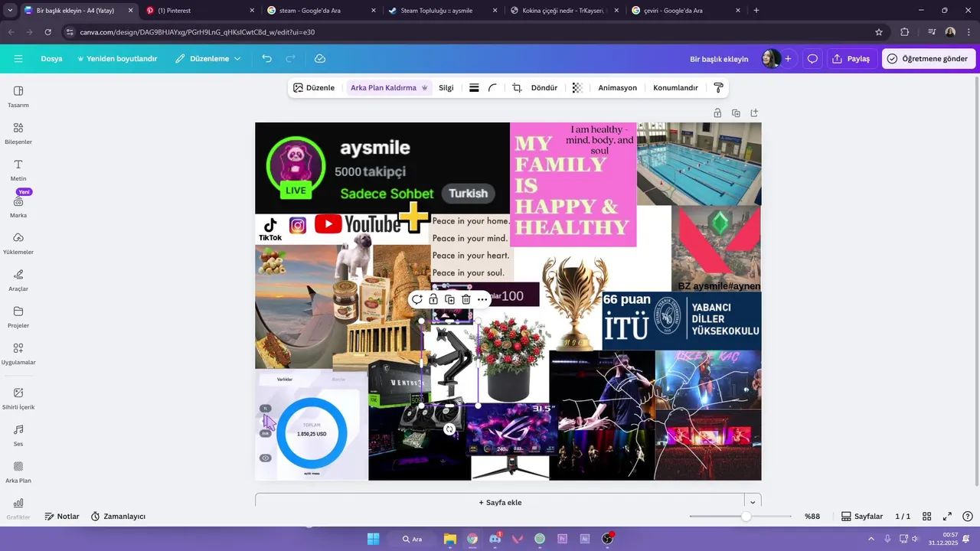Expand chevron next to Sayfa ekle
This screenshot has height=551, width=980.
(753, 502)
